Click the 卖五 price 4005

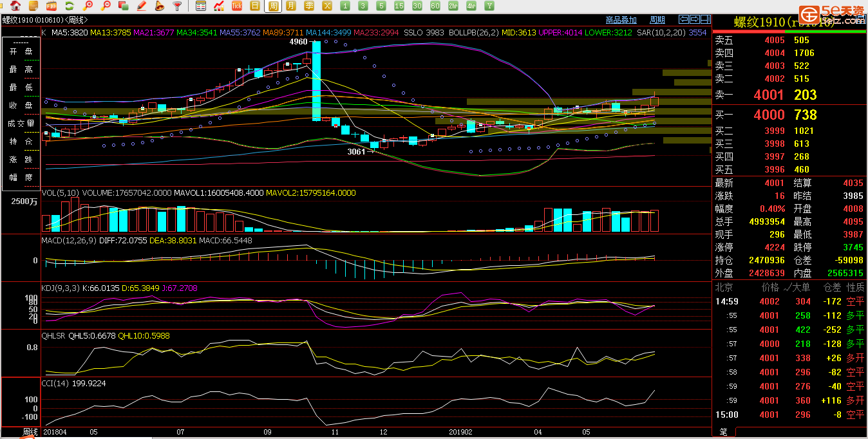click(775, 40)
